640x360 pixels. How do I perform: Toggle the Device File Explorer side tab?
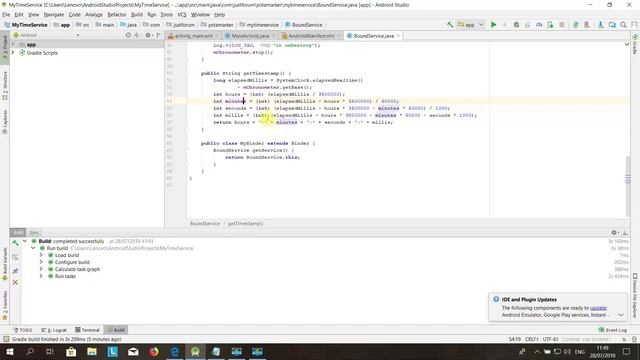point(635,296)
